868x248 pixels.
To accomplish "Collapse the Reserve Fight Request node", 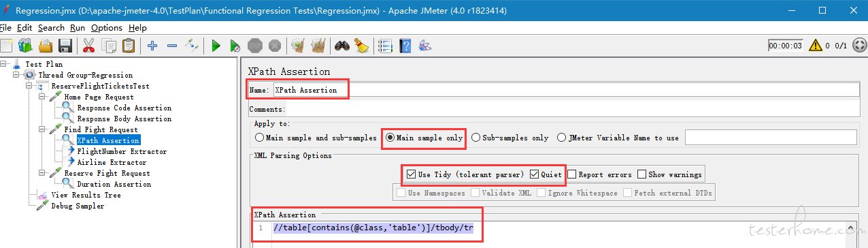I will tap(42, 173).
